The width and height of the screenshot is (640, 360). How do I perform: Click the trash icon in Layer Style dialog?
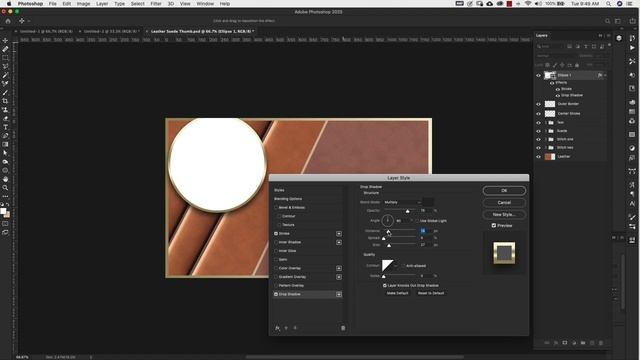coord(343,328)
